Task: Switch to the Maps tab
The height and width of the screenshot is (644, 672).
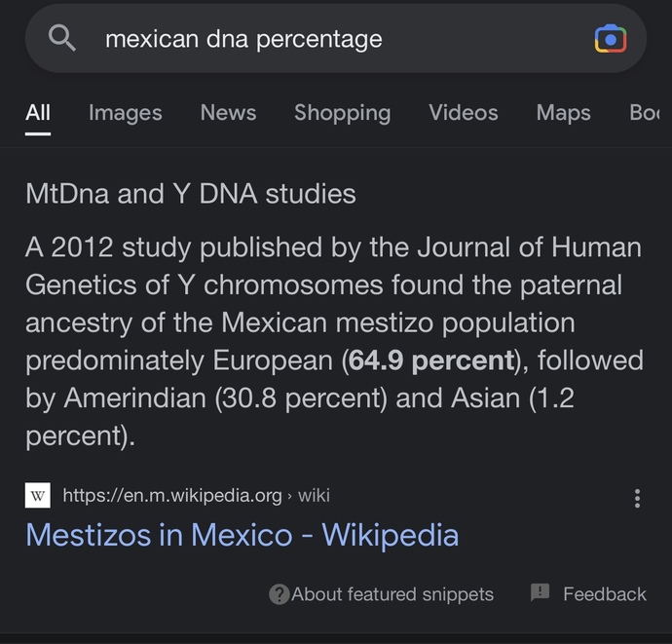Action: click(563, 113)
